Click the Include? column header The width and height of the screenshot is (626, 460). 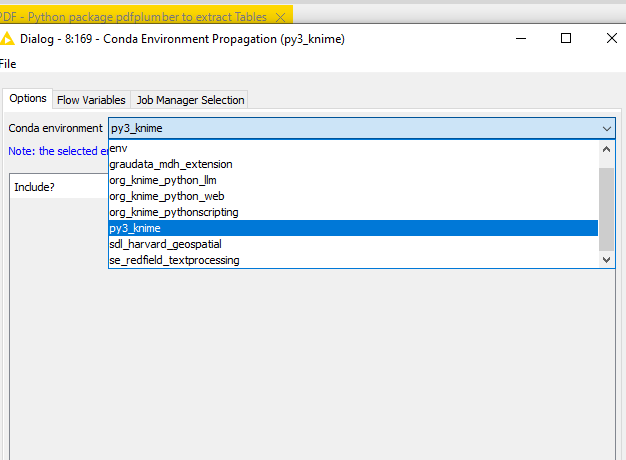pyautogui.click(x=59, y=187)
